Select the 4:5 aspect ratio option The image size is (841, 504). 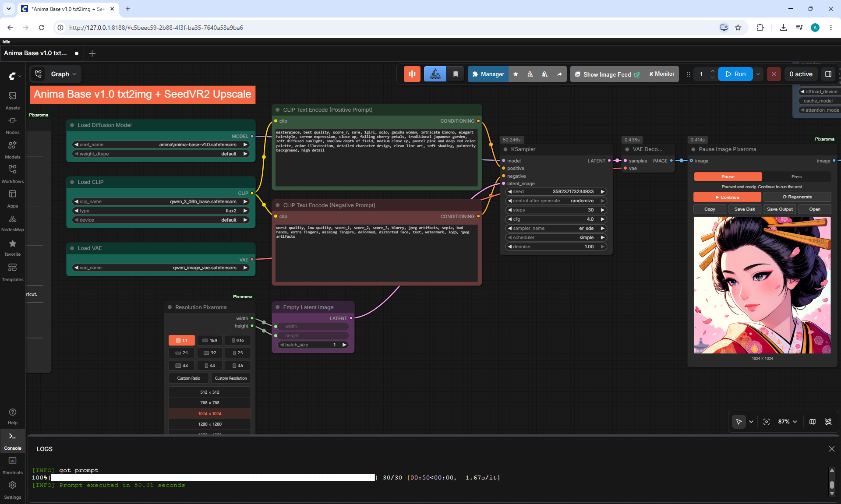(238, 365)
